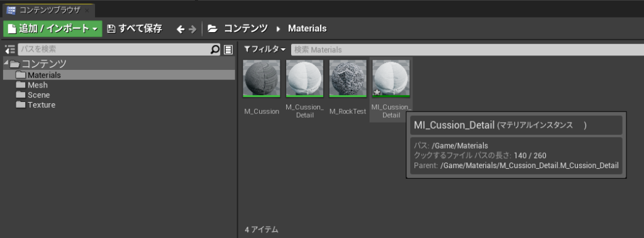Expand the arrow between コンテンツ and Materials
Image resolution: width=644 pixels, height=238 pixels.
(x=279, y=29)
